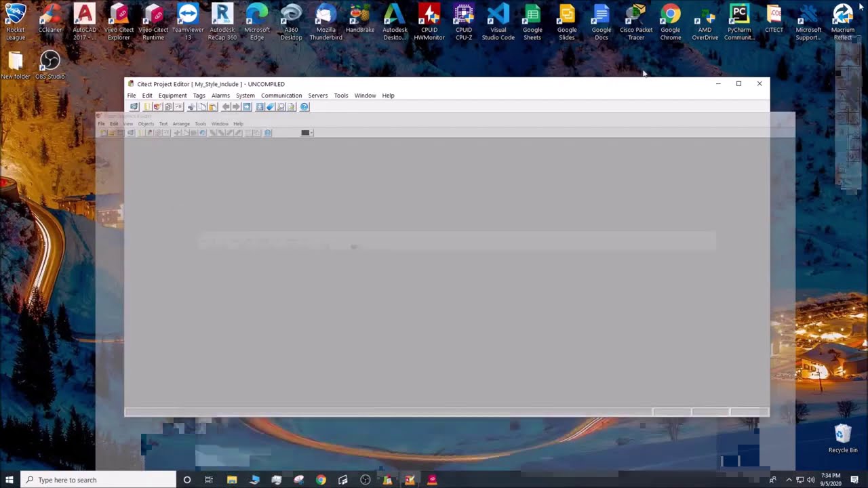
Task: Select the PyCharm Community desktop shortcut
Action: pyautogui.click(x=739, y=22)
